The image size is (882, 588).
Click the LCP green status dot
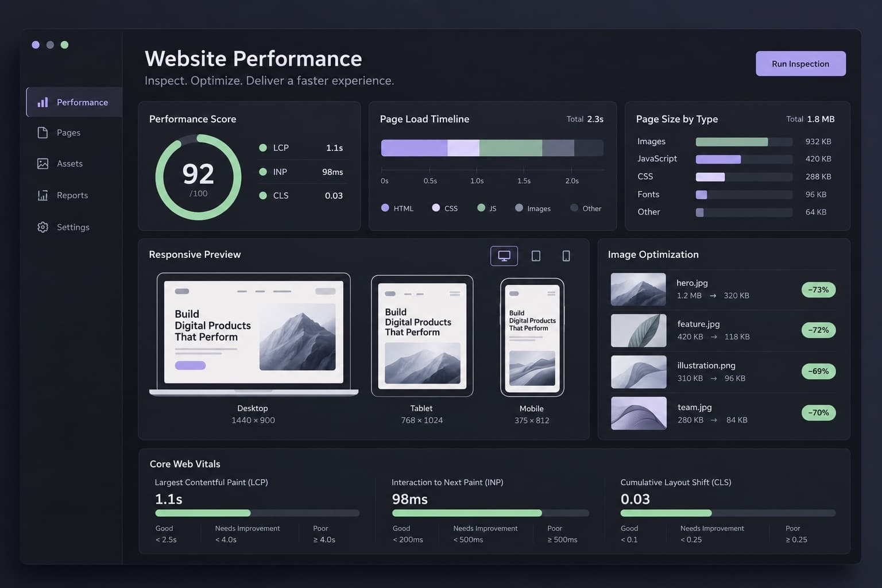point(263,148)
